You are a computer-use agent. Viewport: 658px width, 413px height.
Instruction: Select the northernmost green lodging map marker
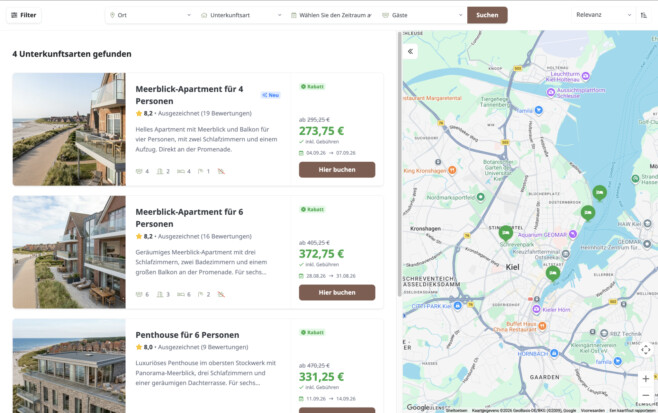coord(599,193)
